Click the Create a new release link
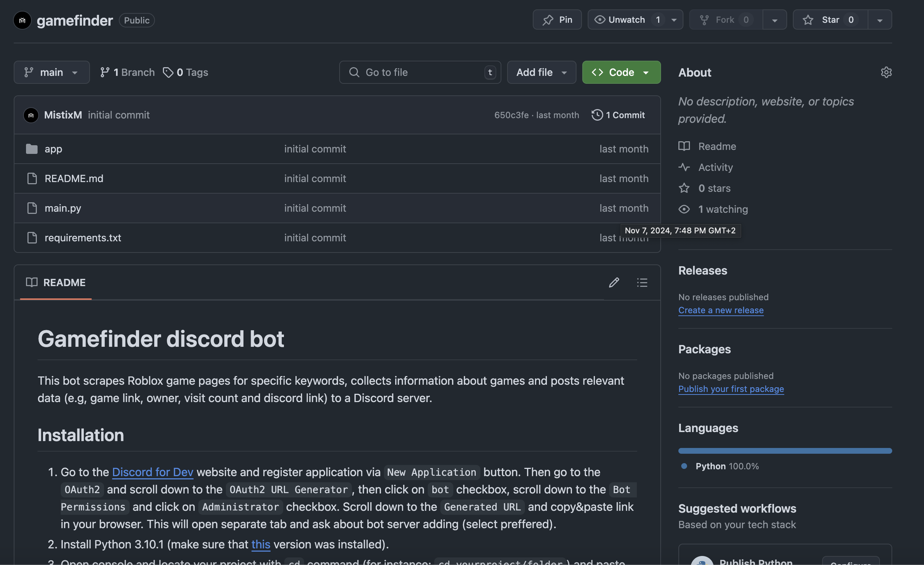This screenshot has width=924, height=565. coord(720,310)
